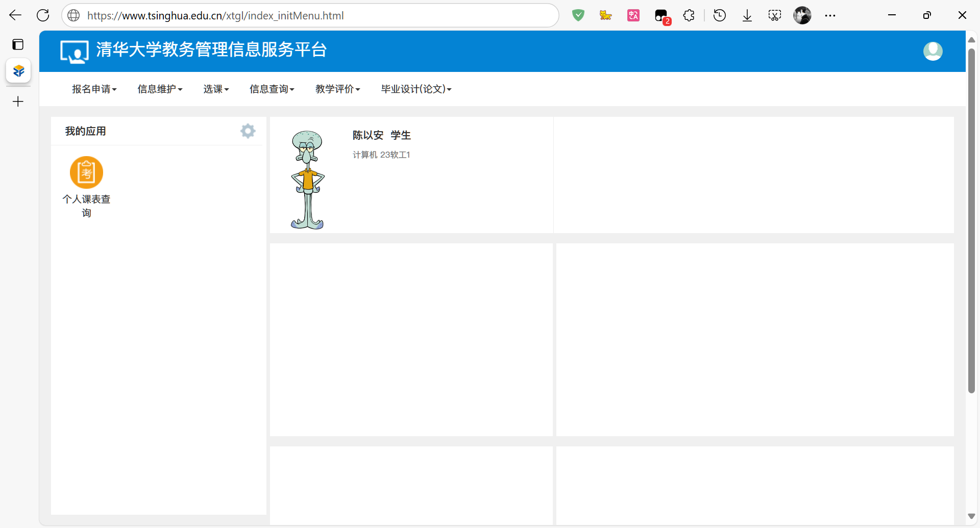Click the URL address bar
The image size is (980, 528).
pos(310,15)
